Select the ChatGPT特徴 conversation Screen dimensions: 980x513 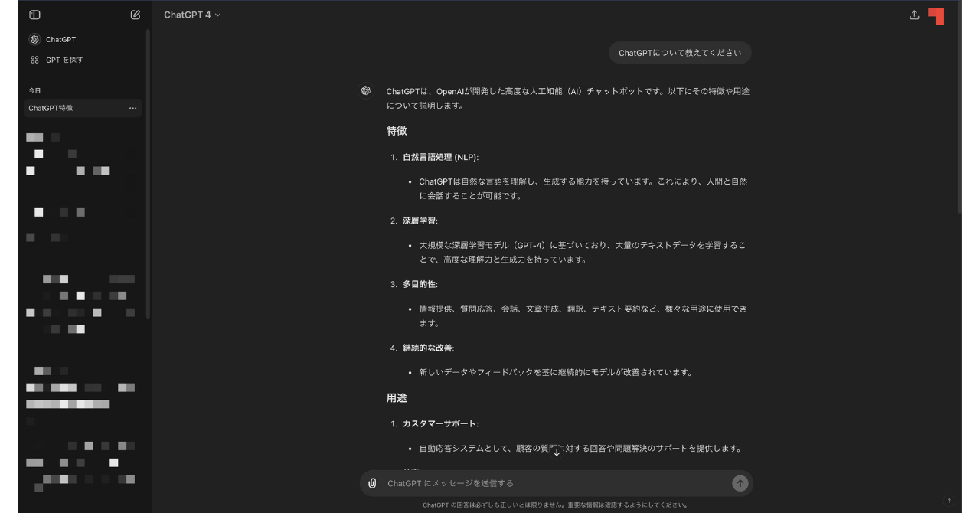[x=73, y=108]
